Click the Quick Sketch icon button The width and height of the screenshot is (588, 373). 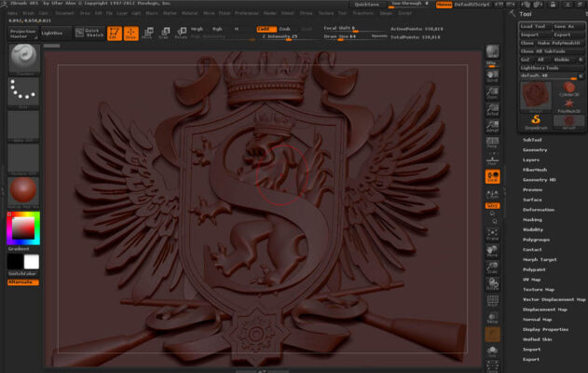coord(89,33)
